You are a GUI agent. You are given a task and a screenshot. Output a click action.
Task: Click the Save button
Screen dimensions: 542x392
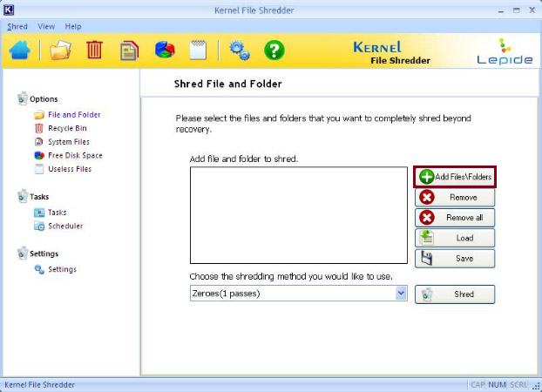point(455,258)
